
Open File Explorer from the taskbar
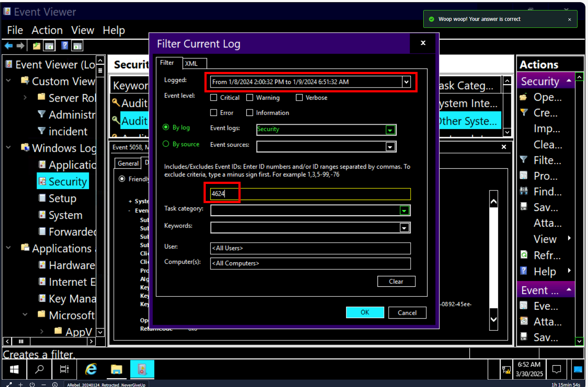click(x=116, y=370)
